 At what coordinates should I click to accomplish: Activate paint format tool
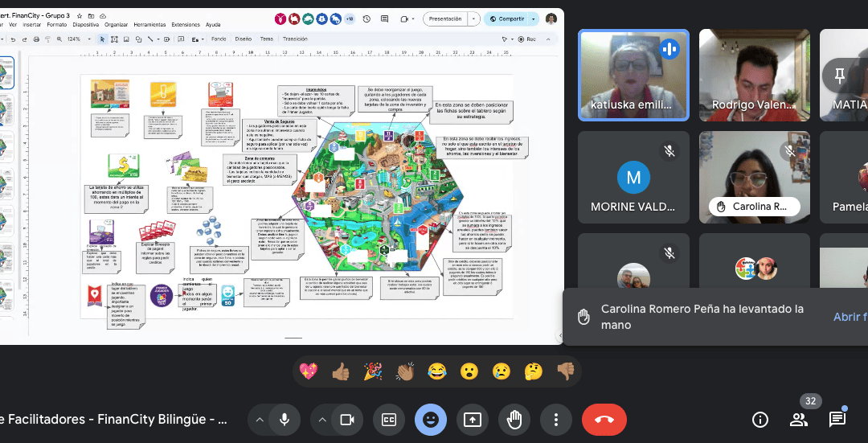47,39
